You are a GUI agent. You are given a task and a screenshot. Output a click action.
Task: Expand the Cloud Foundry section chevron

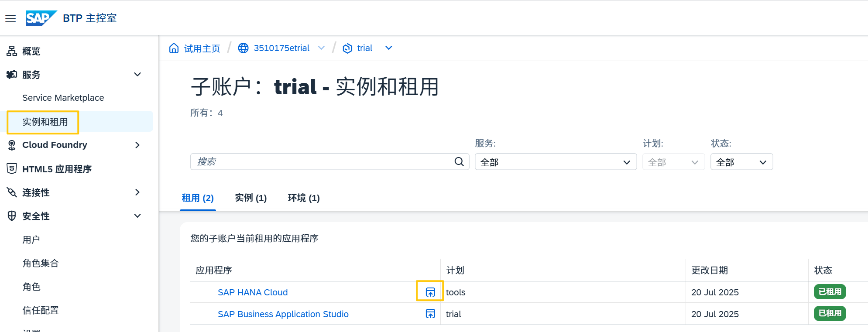pyautogui.click(x=137, y=145)
